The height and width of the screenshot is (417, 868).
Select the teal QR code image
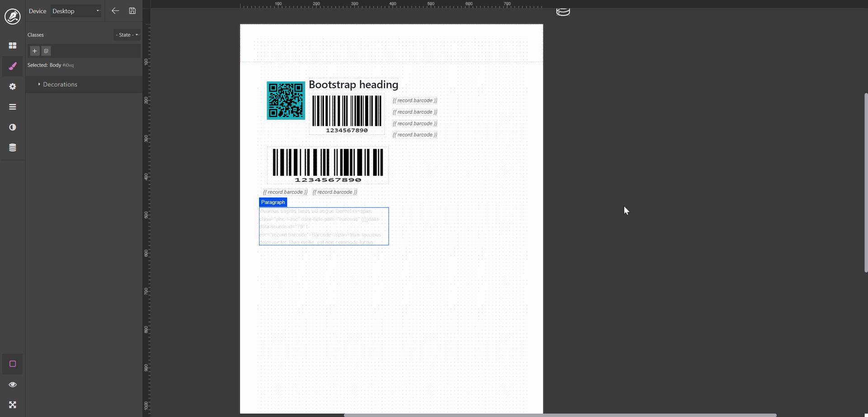pos(286,100)
